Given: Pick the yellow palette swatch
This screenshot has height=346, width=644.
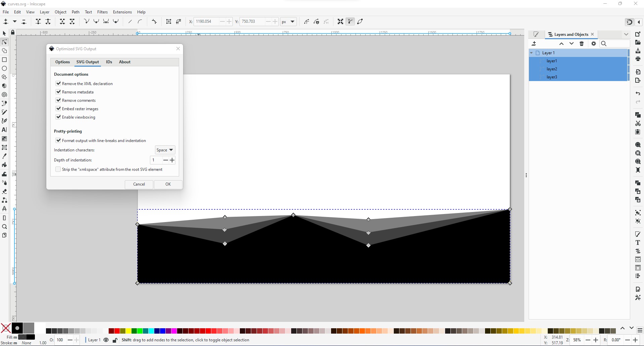Looking at the screenshot, I should 128,331.
